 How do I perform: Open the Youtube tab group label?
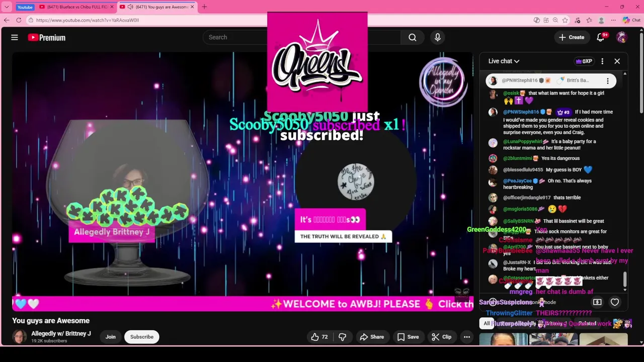click(x=25, y=7)
